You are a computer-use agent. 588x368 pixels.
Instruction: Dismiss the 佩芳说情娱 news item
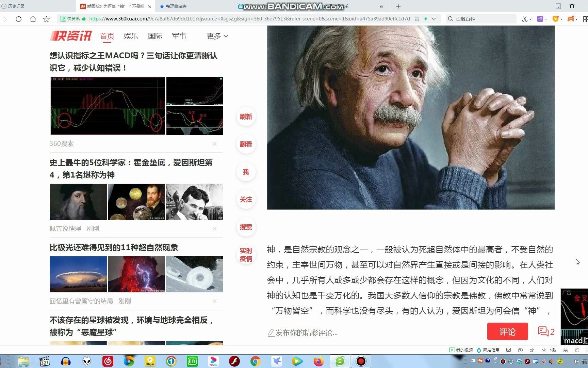(x=214, y=229)
